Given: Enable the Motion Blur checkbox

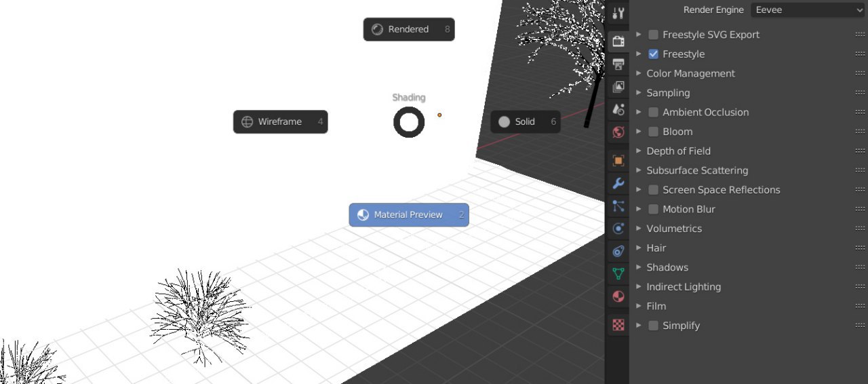Looking at the screenshot, I should click(653, 209).
